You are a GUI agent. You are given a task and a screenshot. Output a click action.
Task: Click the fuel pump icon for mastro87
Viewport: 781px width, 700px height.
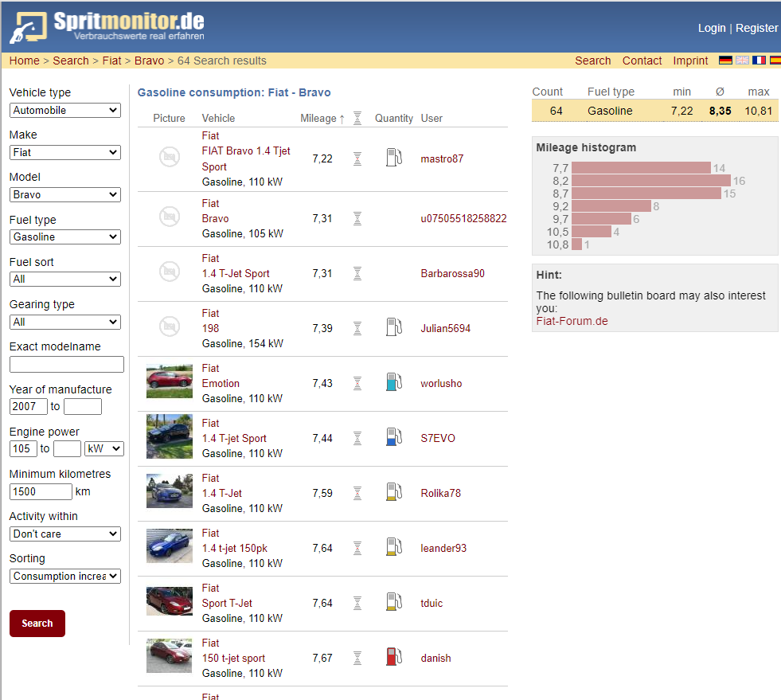point(394,158)
